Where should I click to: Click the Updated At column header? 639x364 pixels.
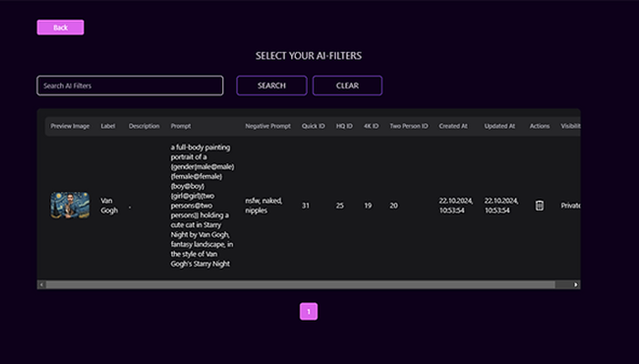(500, 126)
